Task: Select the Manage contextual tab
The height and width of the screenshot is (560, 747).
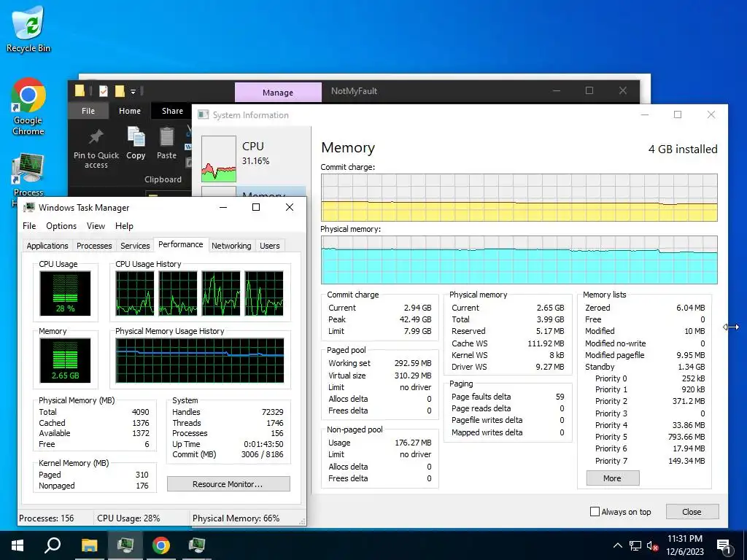Action: pyautogui.click(x=278, y=93)
